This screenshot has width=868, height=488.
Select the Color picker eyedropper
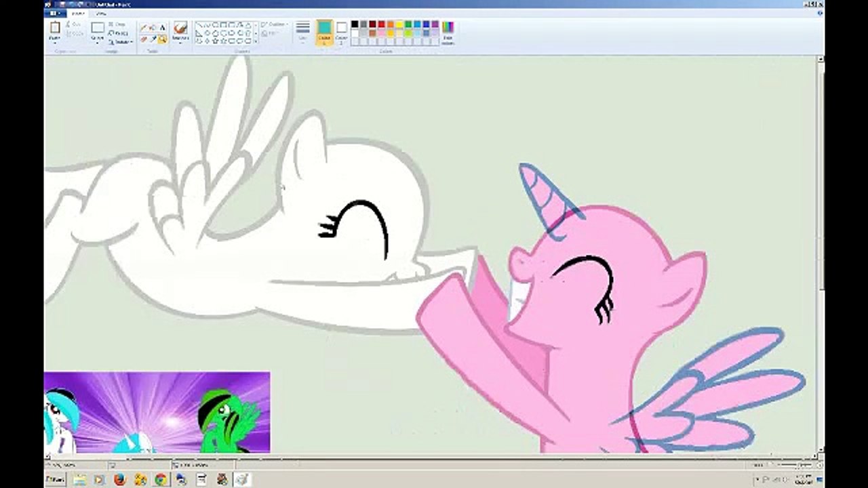[153, 39]
